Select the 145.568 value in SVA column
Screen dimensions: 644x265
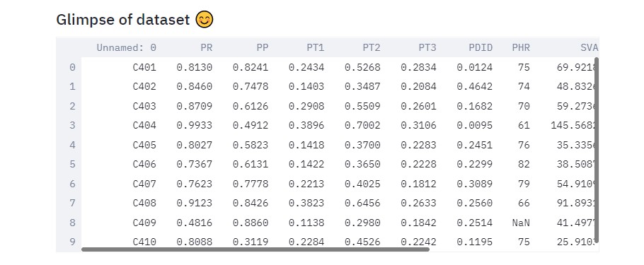(574, 126)
